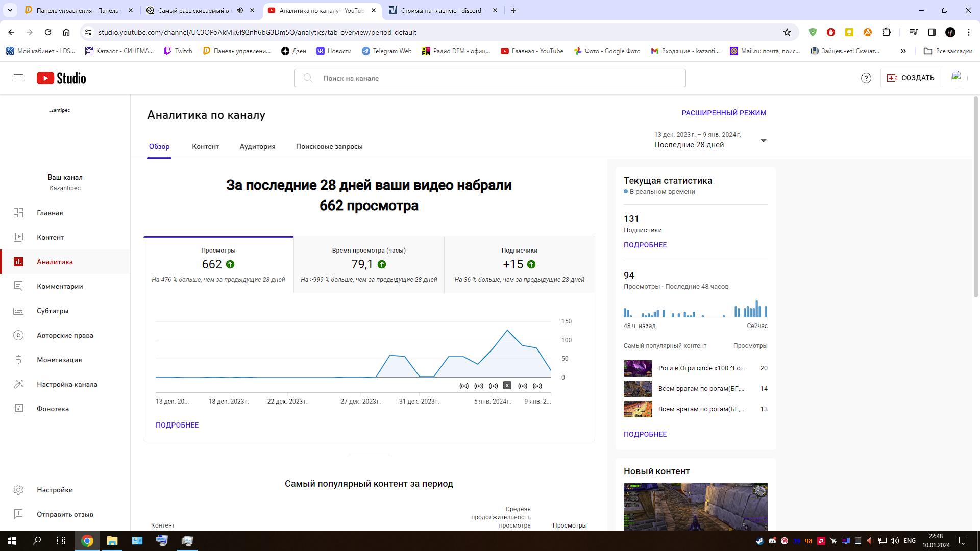Open File Explorer from taskbar
The height and width of the screenshot is (551, 980).
coord(112,541)
